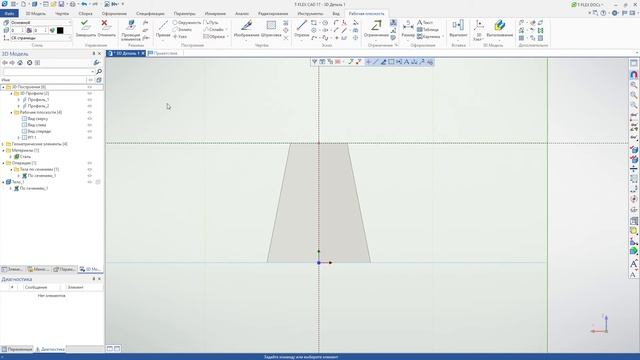This screenshot has height=360, width=640.
Task: Click the red Отменить cancel button
Action: [x=106, y=29]
